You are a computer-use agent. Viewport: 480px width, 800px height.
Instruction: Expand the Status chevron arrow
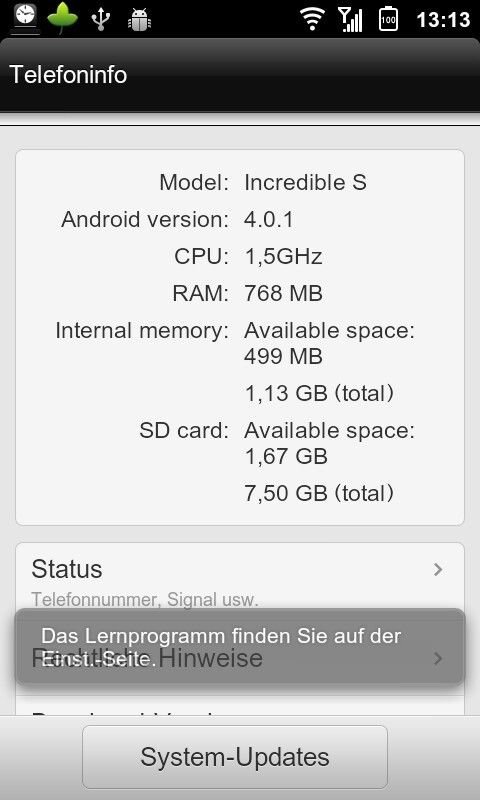tap(438, 569)
